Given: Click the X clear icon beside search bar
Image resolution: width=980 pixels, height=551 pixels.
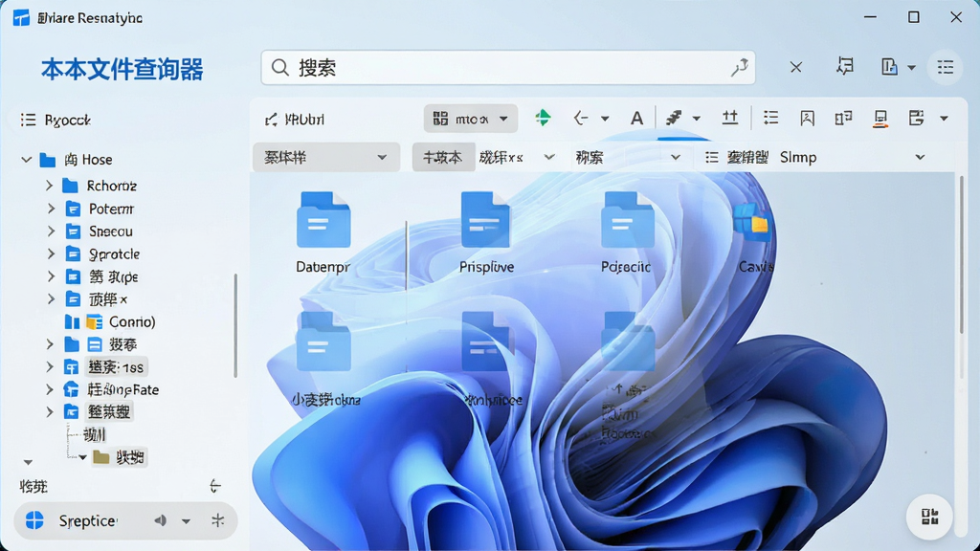Looking at the screenshot, I should coord(795,67).
